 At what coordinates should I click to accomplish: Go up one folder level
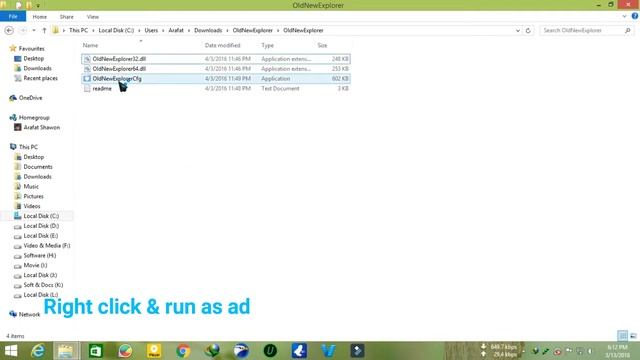44,30
